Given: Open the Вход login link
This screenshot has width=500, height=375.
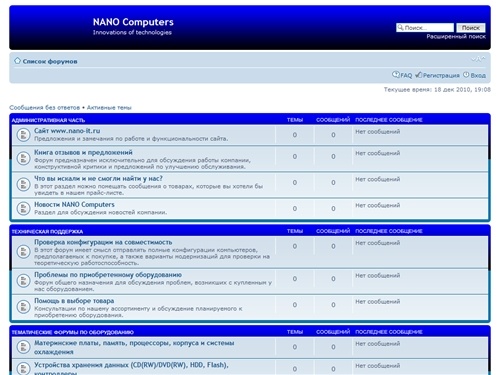Looking at the screenshot, I should (x=478, y=75).
